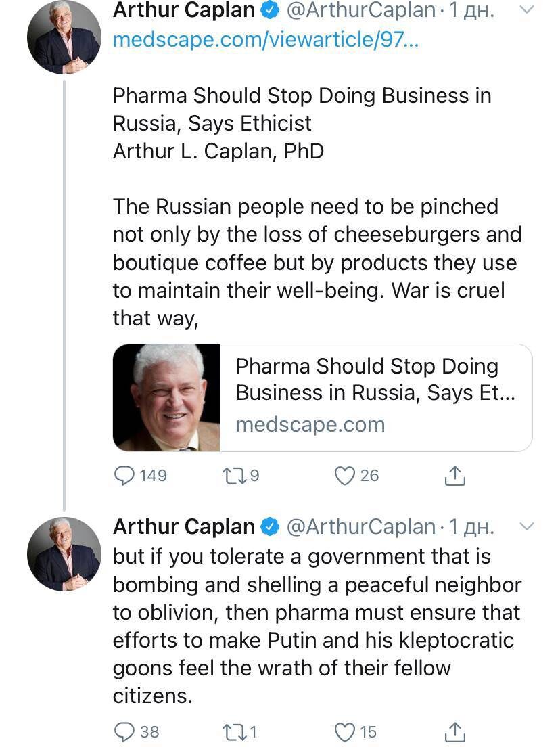Retweet the second tweet
560x747 pixels.
(231, 731)
